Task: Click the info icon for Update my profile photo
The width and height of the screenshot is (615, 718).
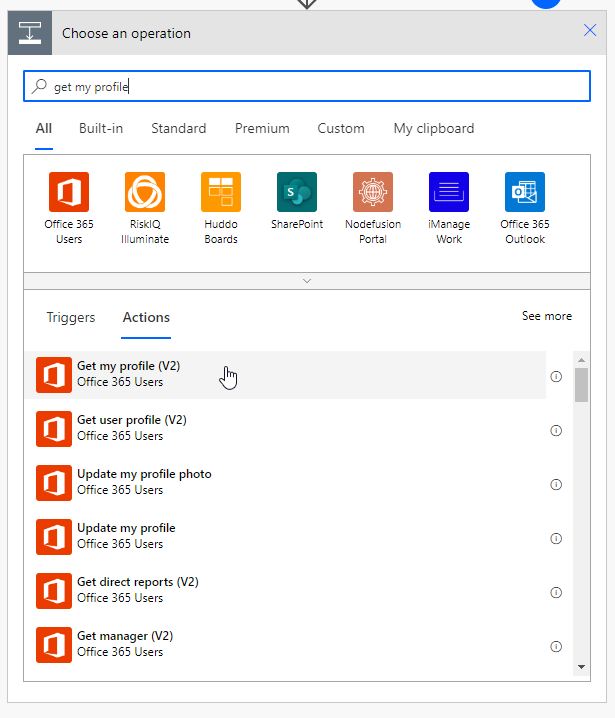Action: click(x=556, y=484)
